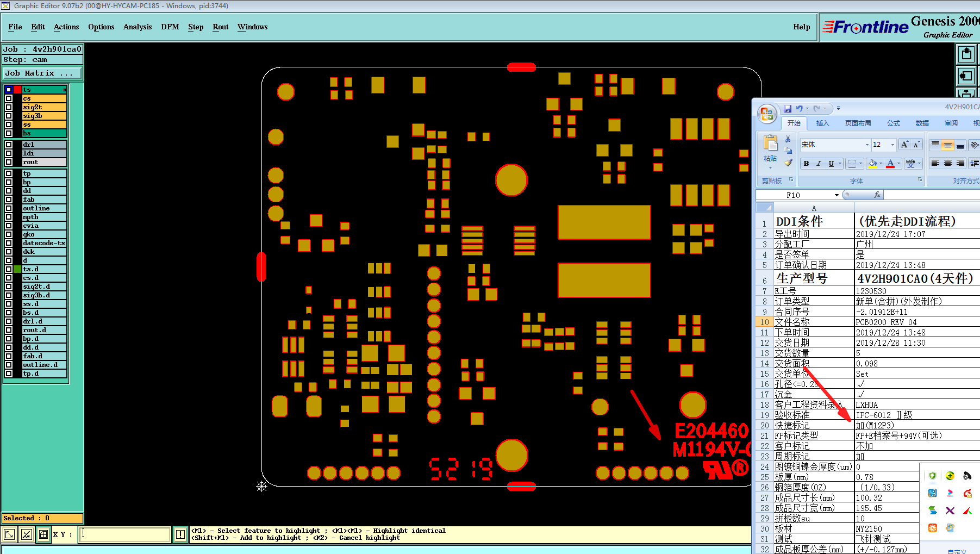The height and width of the screenshot is (554, 980).
Task: Open the Actions menu in Genesis
Action: [x=66, y=27]
